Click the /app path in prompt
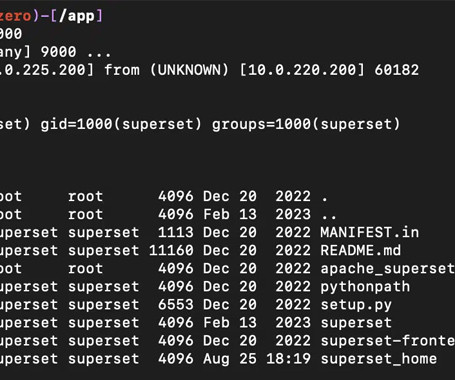The width and height of the screenshot is (455, 380). 76,16
